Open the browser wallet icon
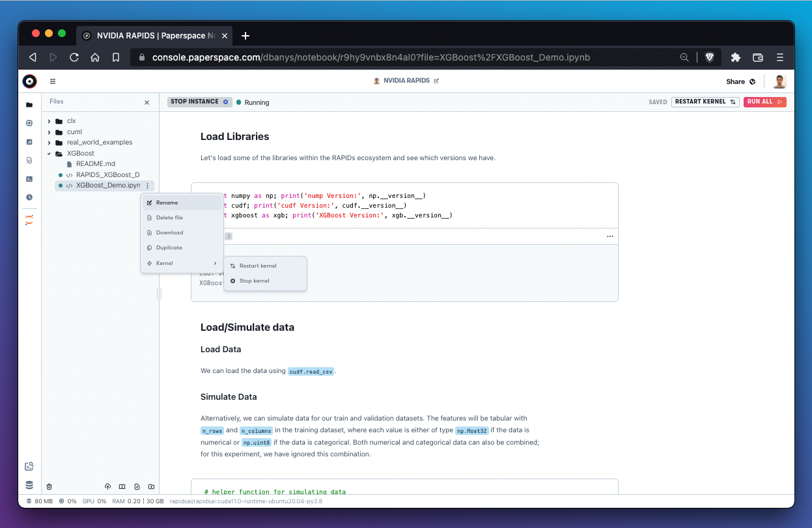This screenshot has width=812, height=528. [758, 57]
